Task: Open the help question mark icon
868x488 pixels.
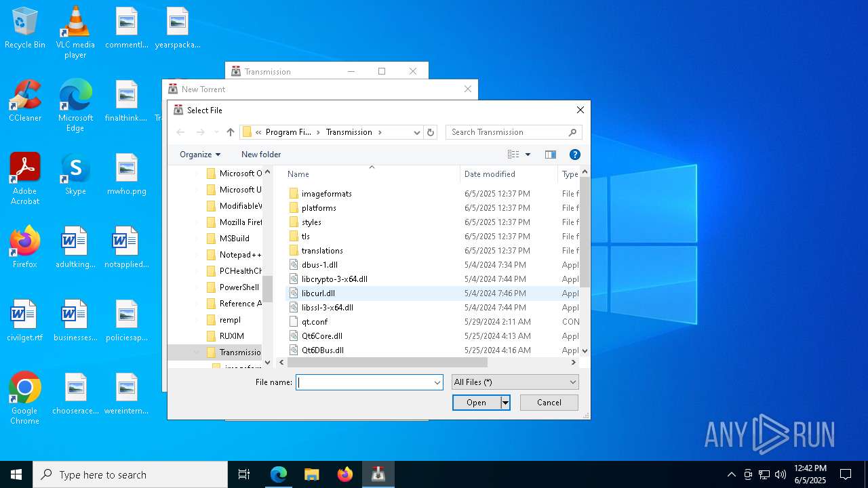Action: click(574, 155)
